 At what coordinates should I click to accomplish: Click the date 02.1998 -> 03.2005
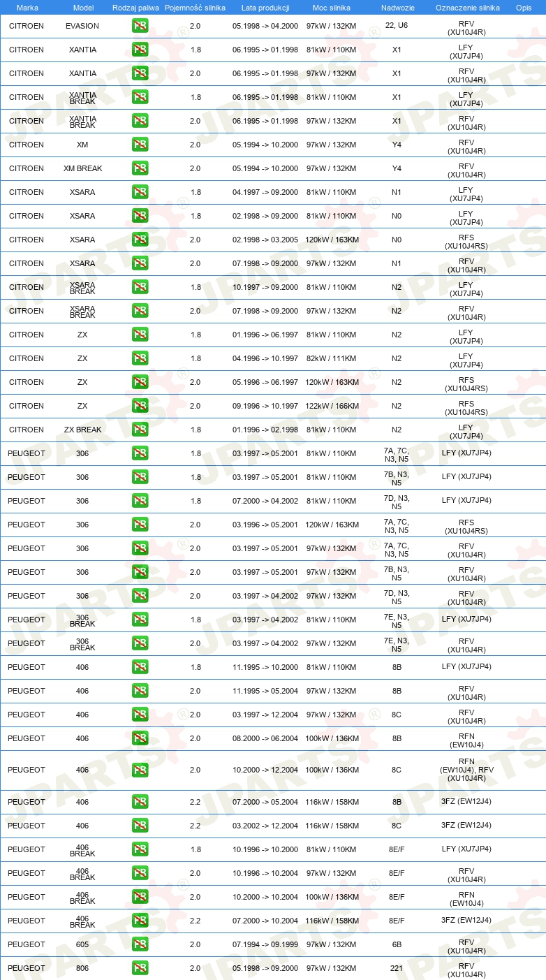click(x=265, y=240)
